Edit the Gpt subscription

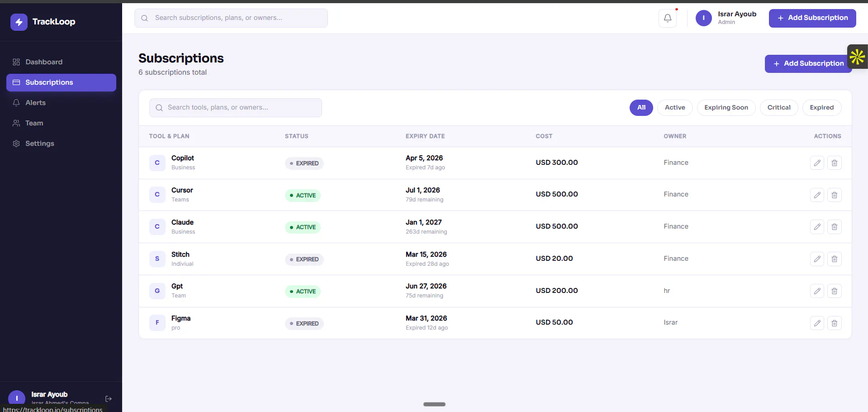coord(817,291)
